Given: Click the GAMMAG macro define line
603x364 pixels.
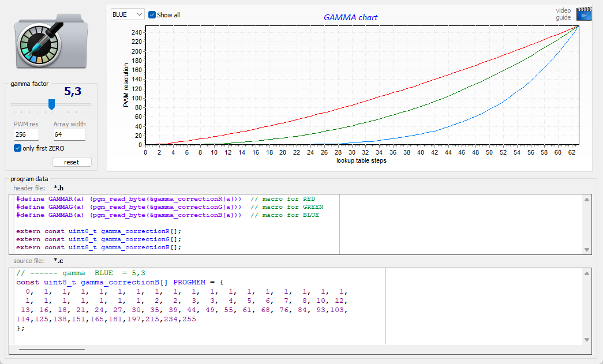Looking at the screenshot, I should click(x=170, y=207).
